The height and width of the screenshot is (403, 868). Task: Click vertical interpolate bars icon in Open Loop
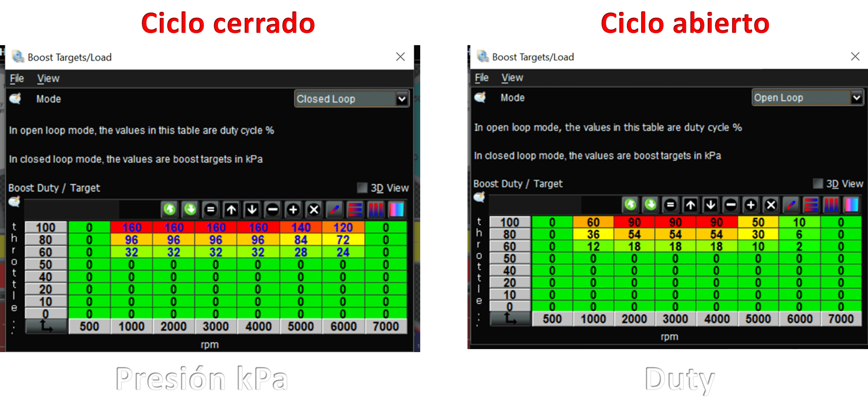pos(831,204)
